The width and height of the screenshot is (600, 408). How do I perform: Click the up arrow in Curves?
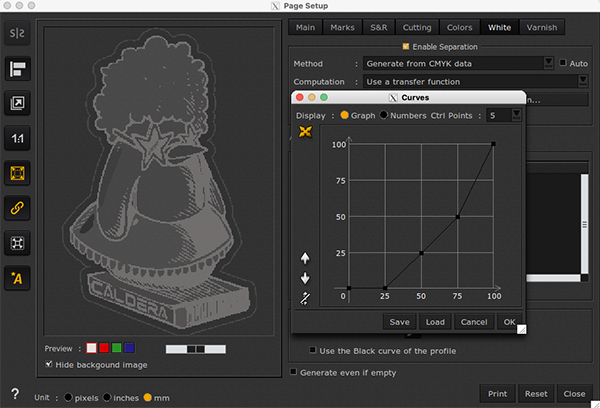click(305, 258)
